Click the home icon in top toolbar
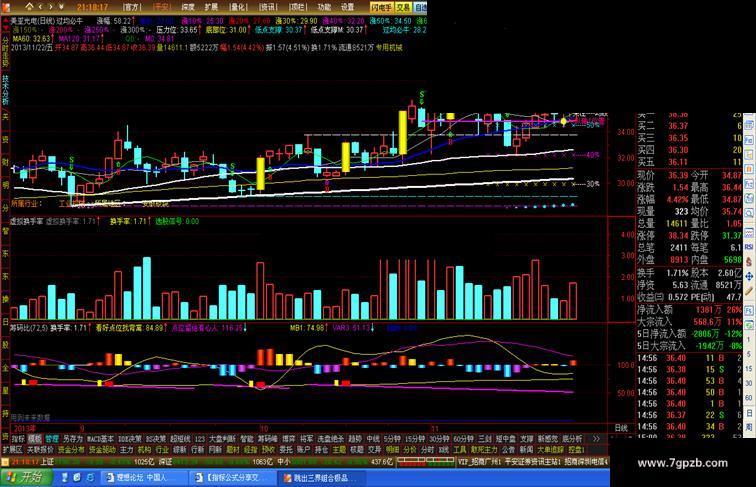The width and height of the screenshot is (756, 487). [x=29, y=7]
